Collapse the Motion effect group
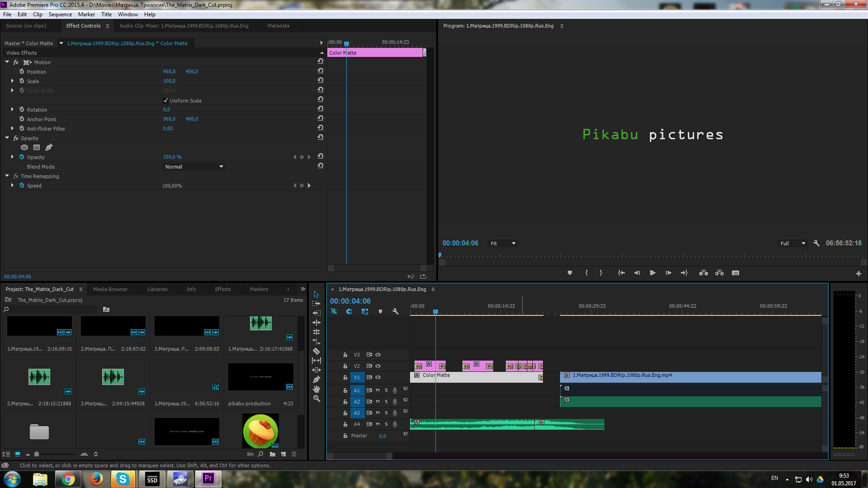This screenshot has width=868, height=488. (x=7, y=62)
